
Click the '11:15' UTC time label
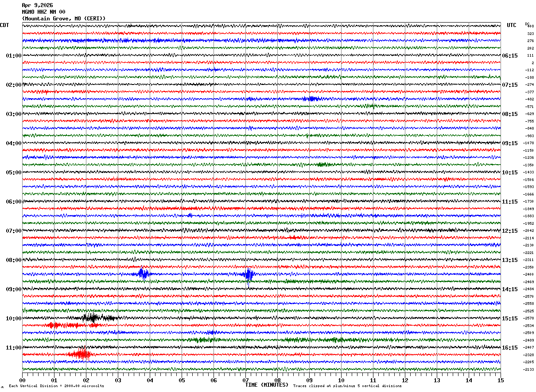coord(510,202)
